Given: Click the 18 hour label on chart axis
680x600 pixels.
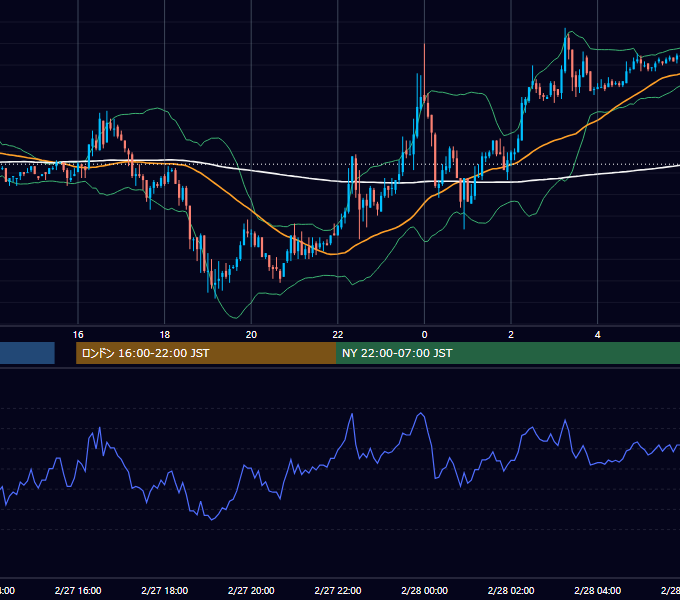Looking at the screenshot, I should click(x=165, y=335).
